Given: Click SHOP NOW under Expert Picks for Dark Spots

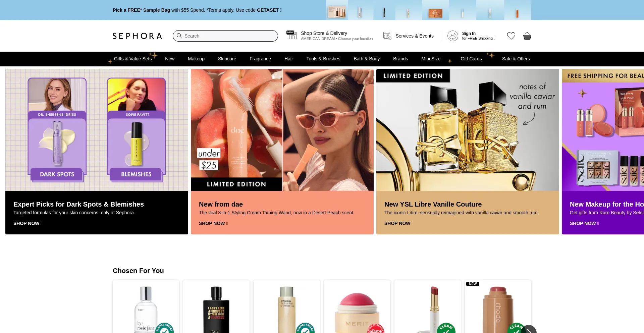Looking at the screenshot, I should [x=28, y=223].
